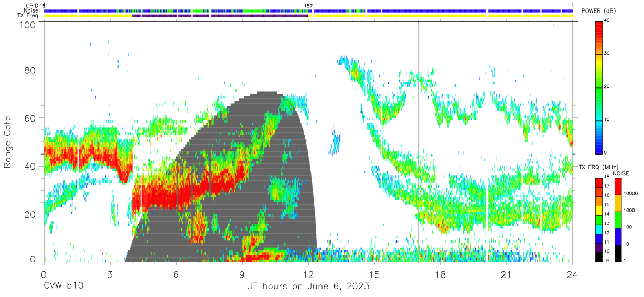Pick the blue segment of the noise legend

coord(618,237)
